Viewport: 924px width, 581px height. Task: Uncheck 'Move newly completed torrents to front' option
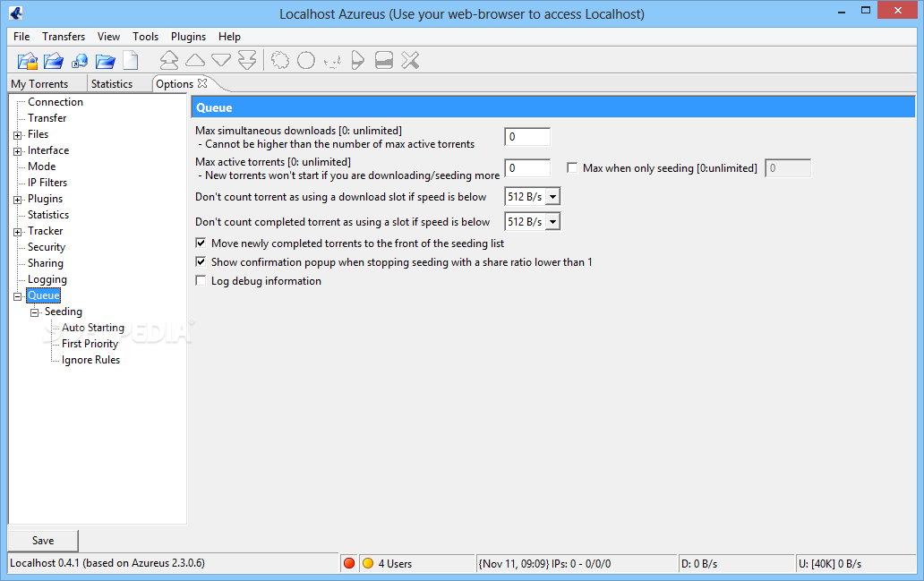coord(201,243)
